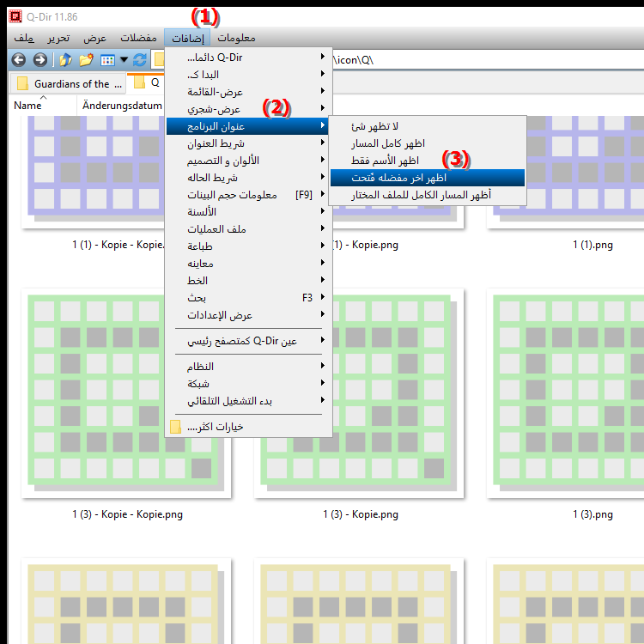Switch to the Q folder tab
Viewport: 644px width, 644px height.
coord(147,83)
